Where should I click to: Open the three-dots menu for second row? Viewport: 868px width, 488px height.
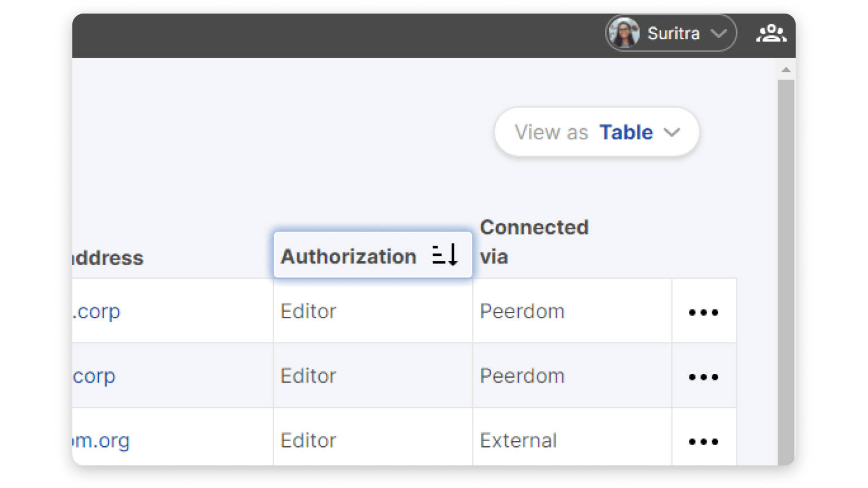(x=704, y=377)
